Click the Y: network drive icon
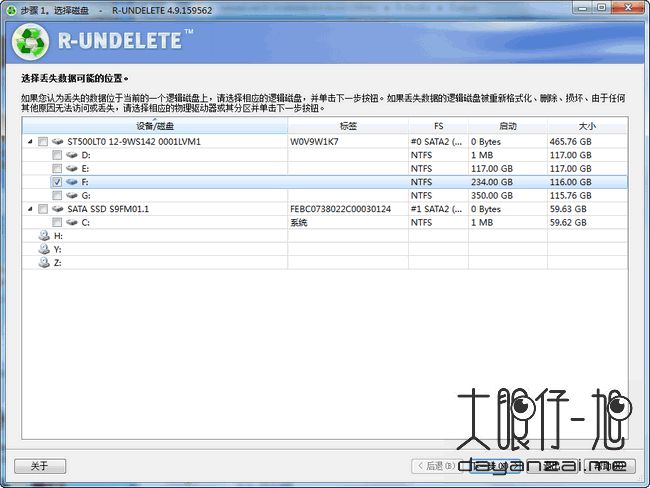Viewport: 650px width, 488px height. pos(44,249)
